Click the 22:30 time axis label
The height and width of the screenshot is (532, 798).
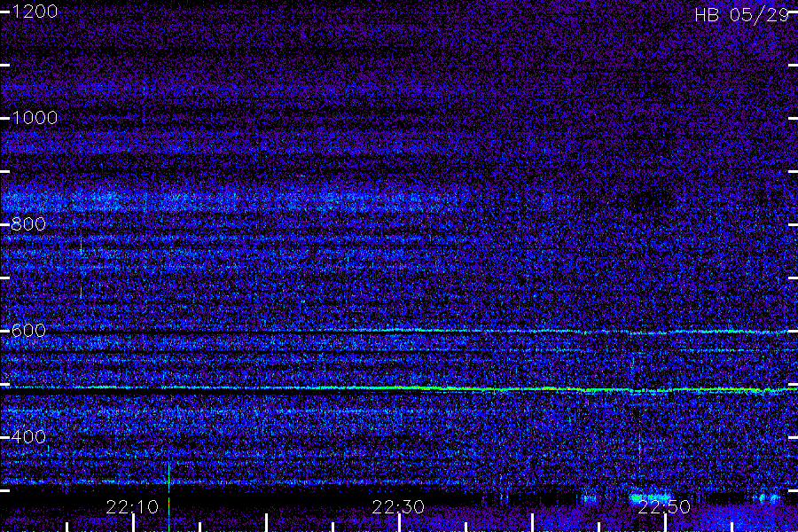[398, 507]
